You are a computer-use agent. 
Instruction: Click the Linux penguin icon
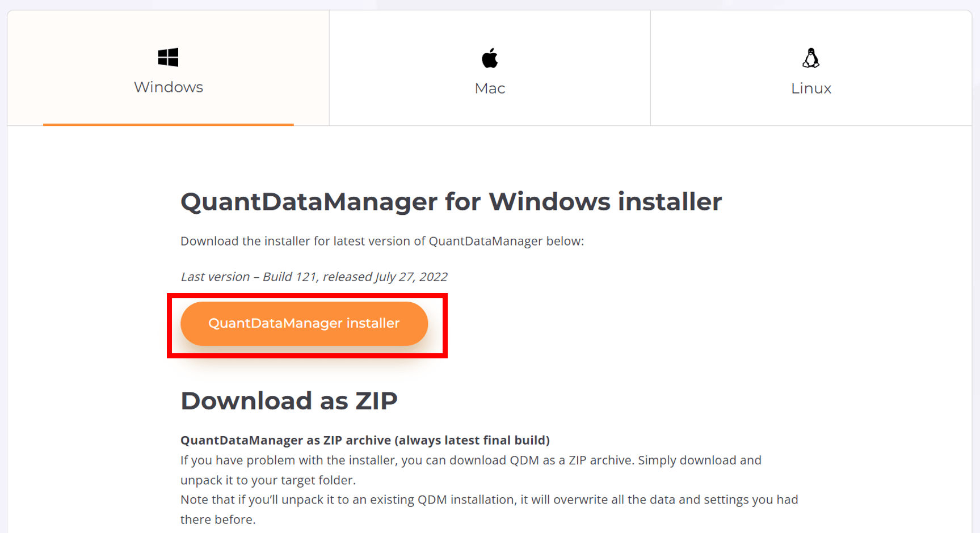pyautogui.click(x=811, y=58)
